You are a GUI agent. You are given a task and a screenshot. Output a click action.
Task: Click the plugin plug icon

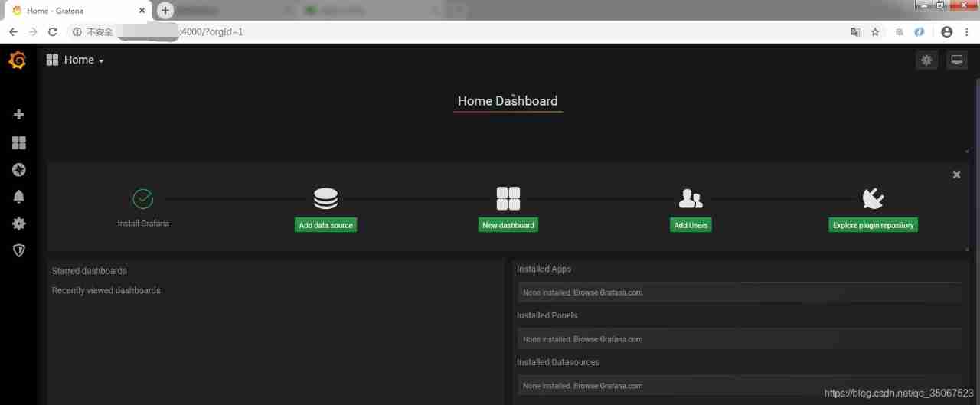point(873,198)
